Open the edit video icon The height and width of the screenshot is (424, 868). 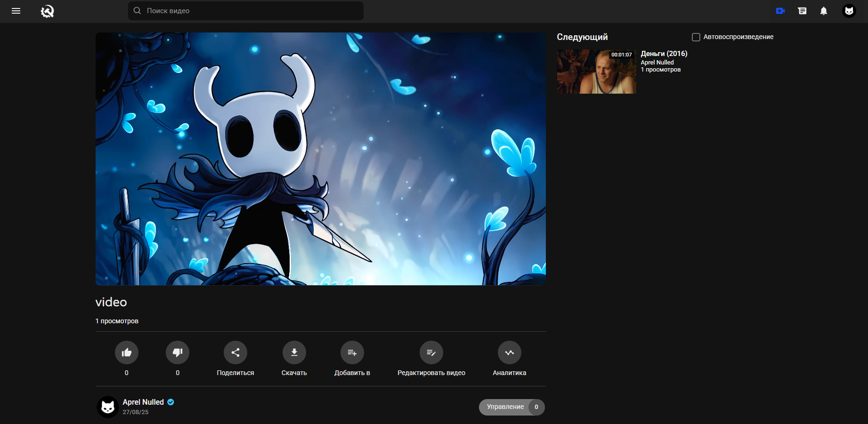tap(431, 352)
